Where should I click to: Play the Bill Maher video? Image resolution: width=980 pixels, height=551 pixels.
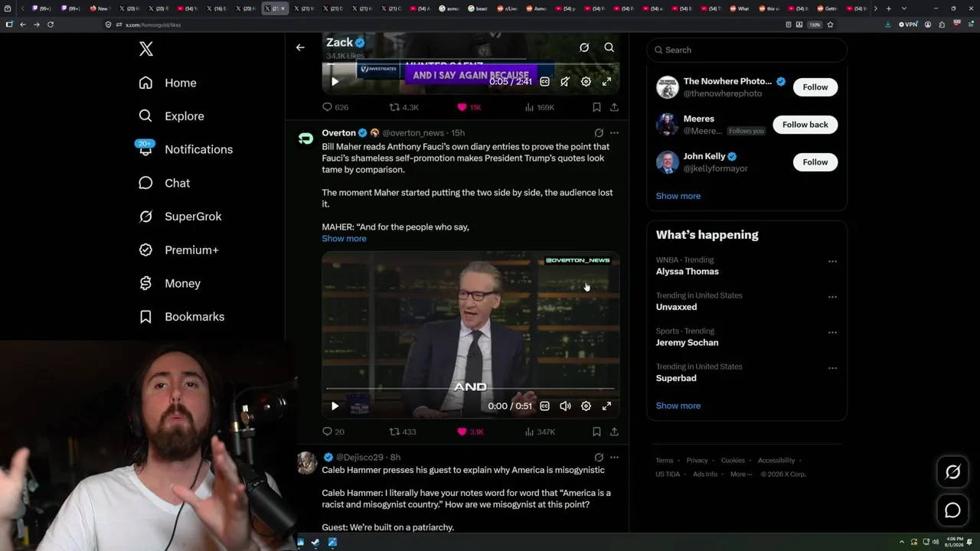click(x=335, y=406)
